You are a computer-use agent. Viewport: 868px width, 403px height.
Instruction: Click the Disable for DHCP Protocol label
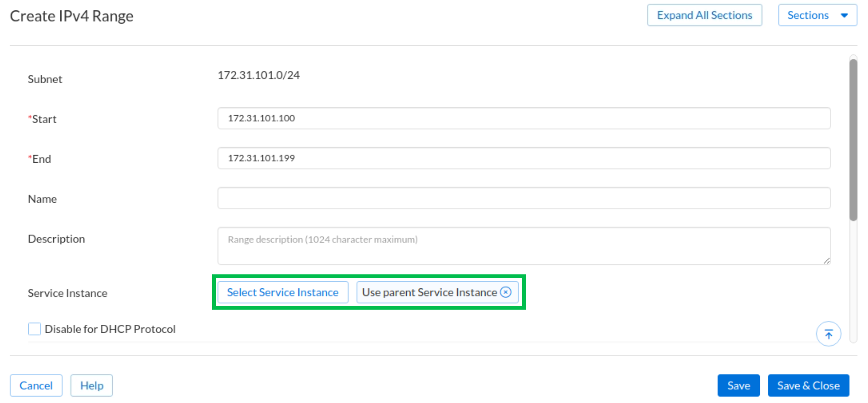(110, 329)
